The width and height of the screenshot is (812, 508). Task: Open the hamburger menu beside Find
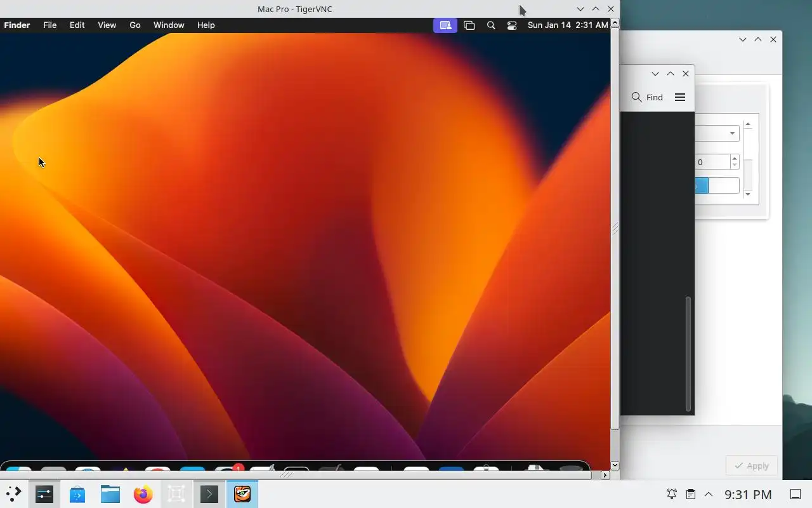(680, 97)
